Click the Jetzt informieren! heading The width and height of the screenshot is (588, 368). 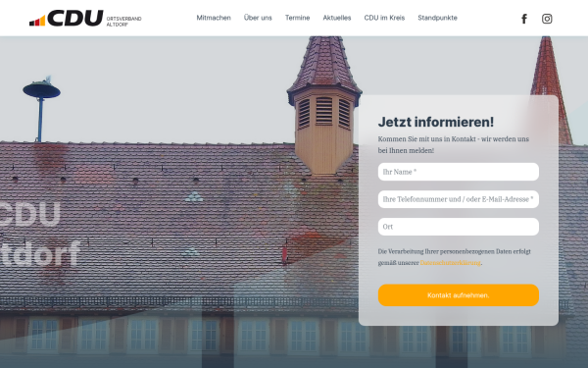[436, 122]
